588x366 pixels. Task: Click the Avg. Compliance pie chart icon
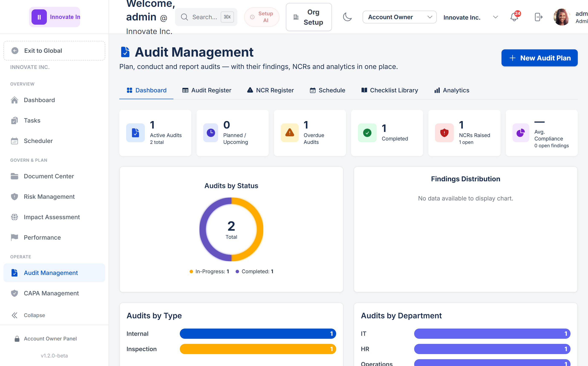(521, 133)
